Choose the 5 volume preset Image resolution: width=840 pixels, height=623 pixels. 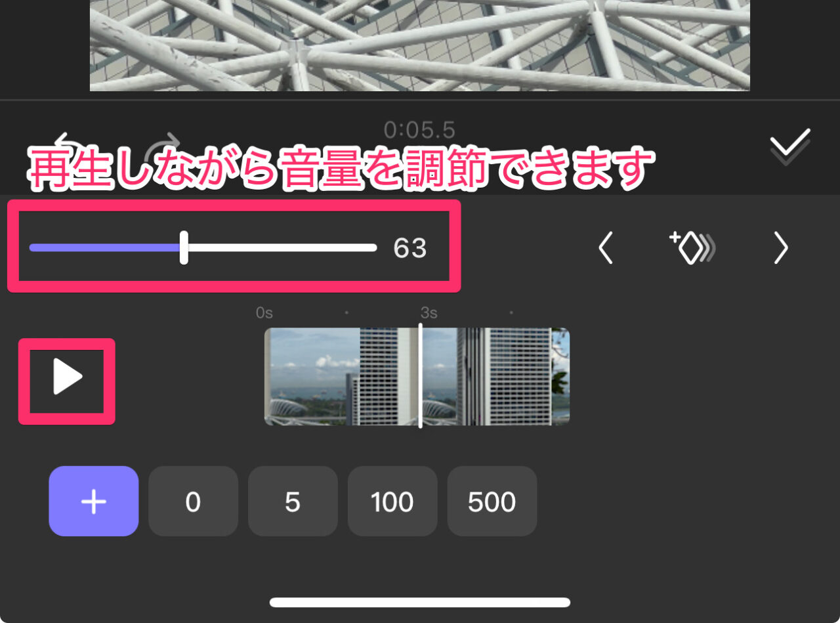(x=293, y=502)
